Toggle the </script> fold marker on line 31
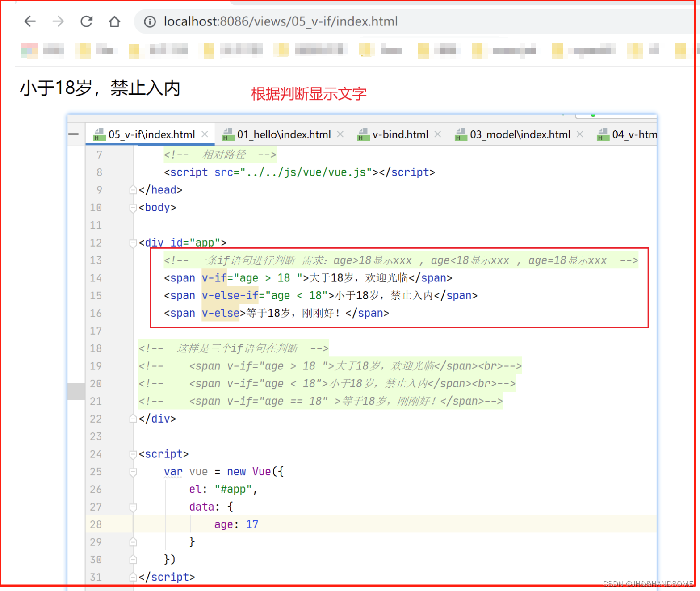 (x=133, y=577)
